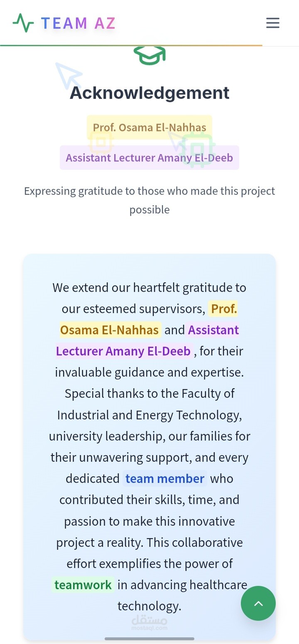The image size is (299, 644).
Task: Select the yellow Prof. Osama El-Nahhas badge
Action: click(x=149, y=127)
